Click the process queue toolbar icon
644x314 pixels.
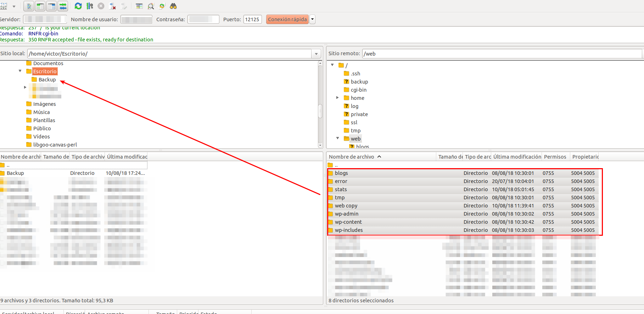(90, 6)
